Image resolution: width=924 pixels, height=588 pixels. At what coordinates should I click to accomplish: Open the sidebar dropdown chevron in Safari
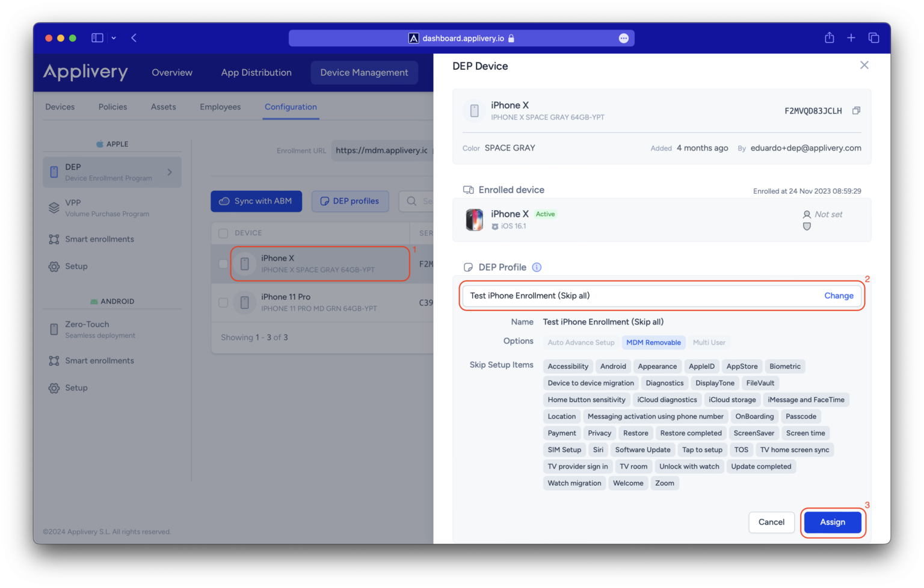click(114, 38)
